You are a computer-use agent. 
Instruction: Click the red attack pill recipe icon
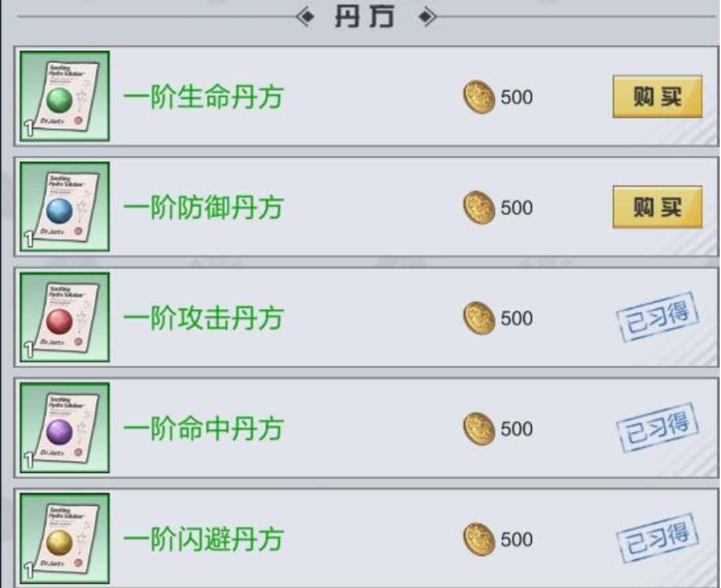pyautogui.click(x=65, y=317)
